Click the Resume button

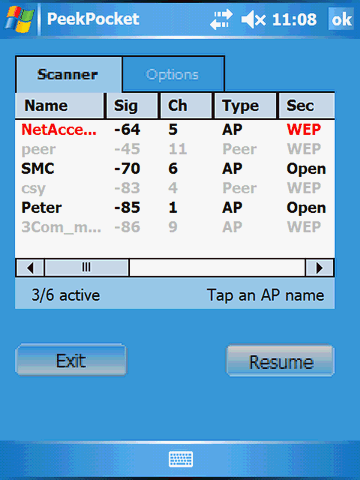coord(281,361)
